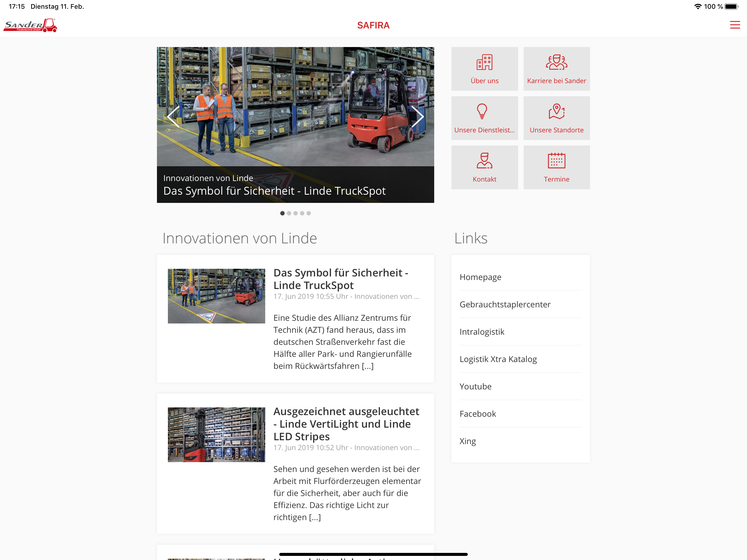Open the Karriere bei Sander tile
Viewport: 747px width, 560px height.
coord(556,69)
